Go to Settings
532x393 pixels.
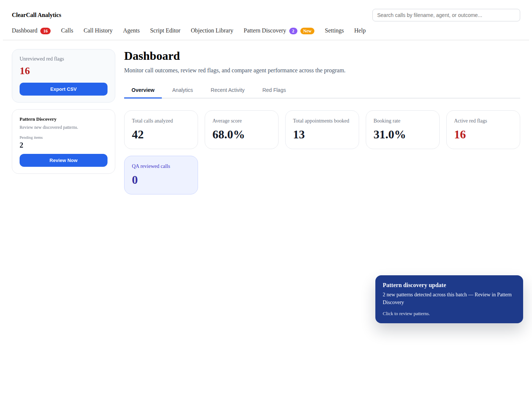click(334, 31)
